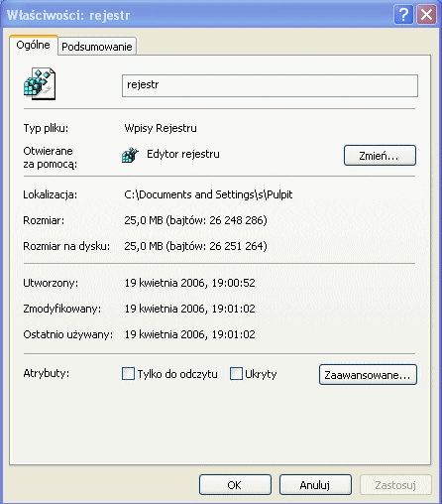This screenshot has height=504, width=442.
Task: Open the question mark help button
Action: point(403,15)
